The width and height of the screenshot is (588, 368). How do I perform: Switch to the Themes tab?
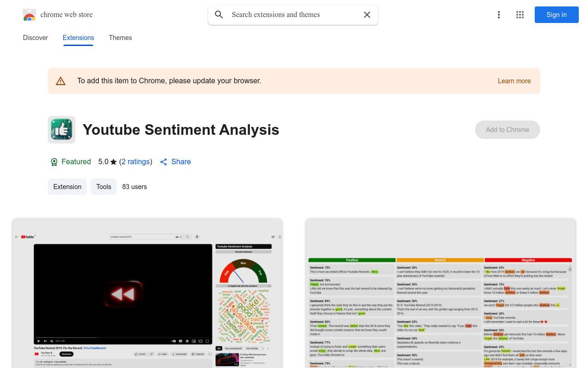coord(120,38)
